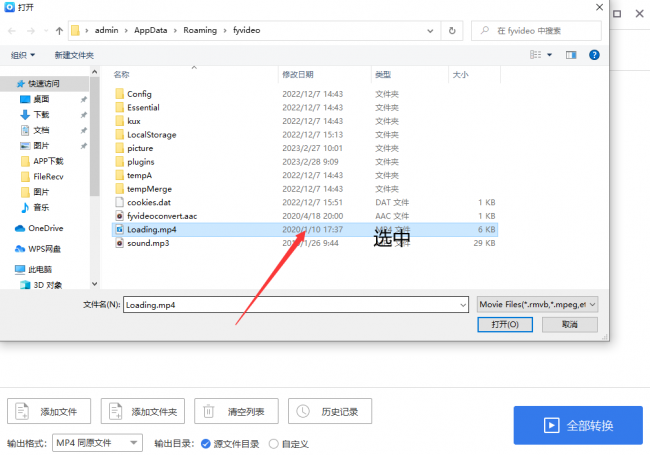Click the file name input field
This screenshot has width=650, height=455.
pos(296,305)
